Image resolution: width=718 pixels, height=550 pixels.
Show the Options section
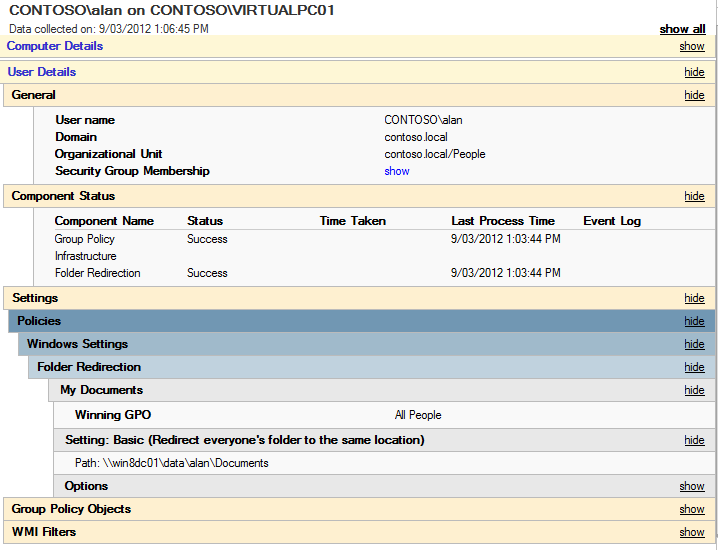(692, 487)
